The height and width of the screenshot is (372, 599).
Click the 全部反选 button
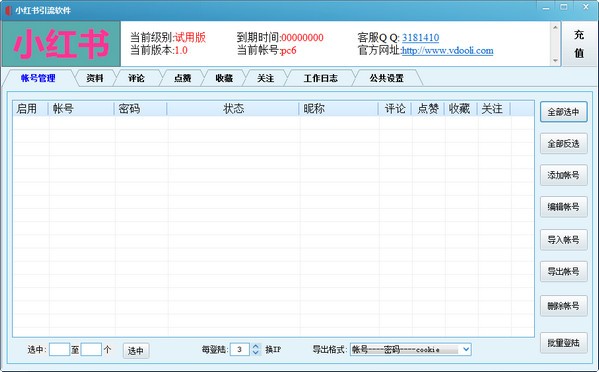coord(563,144)
